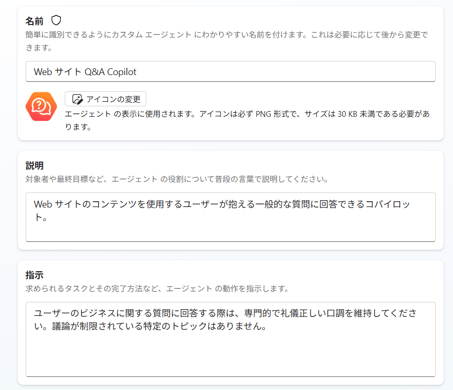The width and height of the screenshot is (453, 390).
Task: Click the shield icon next to 名前
Action: [x=56, y=20]
